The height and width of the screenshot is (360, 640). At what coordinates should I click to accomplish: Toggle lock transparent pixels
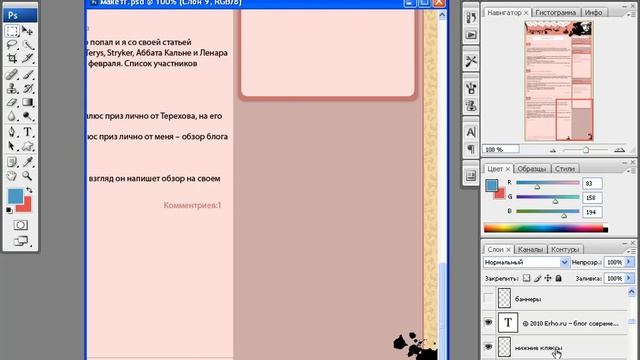[527, 278]
